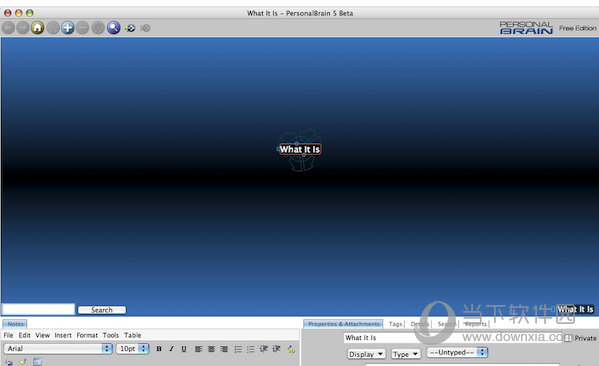Toggle the Private checkbox
This screenshot has width=599, height=366.
point(569,338)
